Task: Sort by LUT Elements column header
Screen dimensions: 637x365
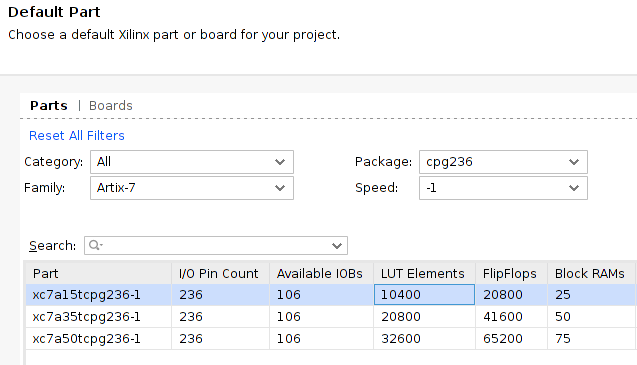Action: click(425, 274)
